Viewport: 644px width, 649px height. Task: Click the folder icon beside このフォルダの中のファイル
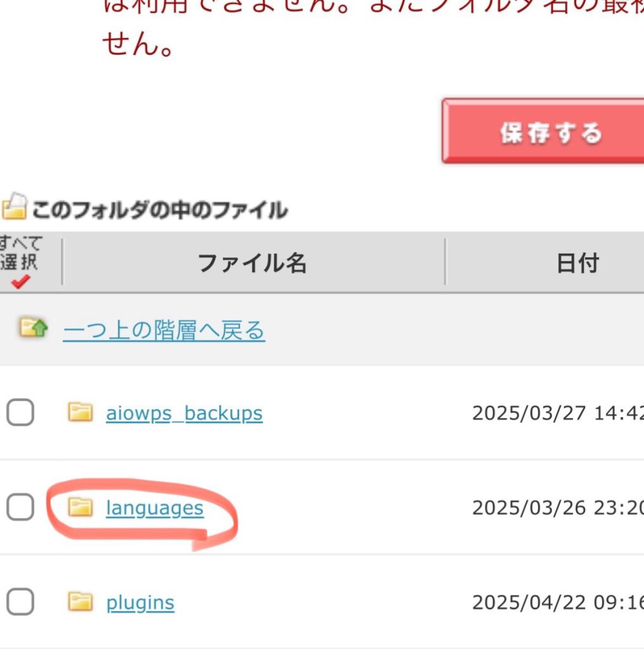[14, 206]
